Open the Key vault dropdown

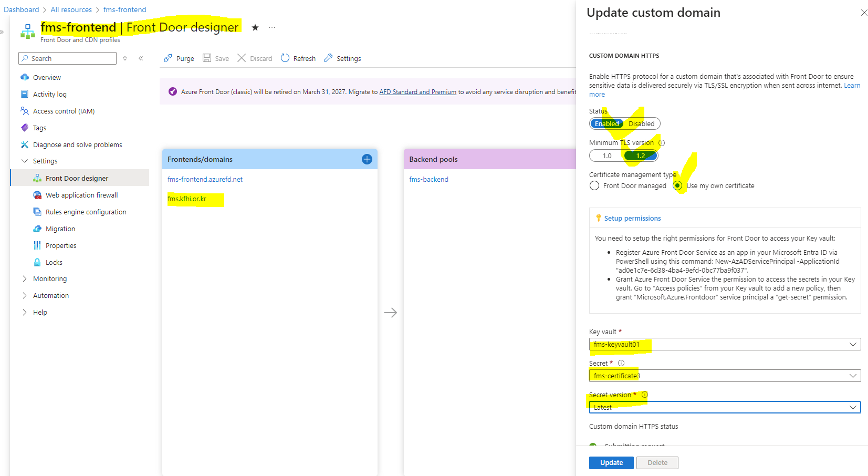(x=725, y=344)
